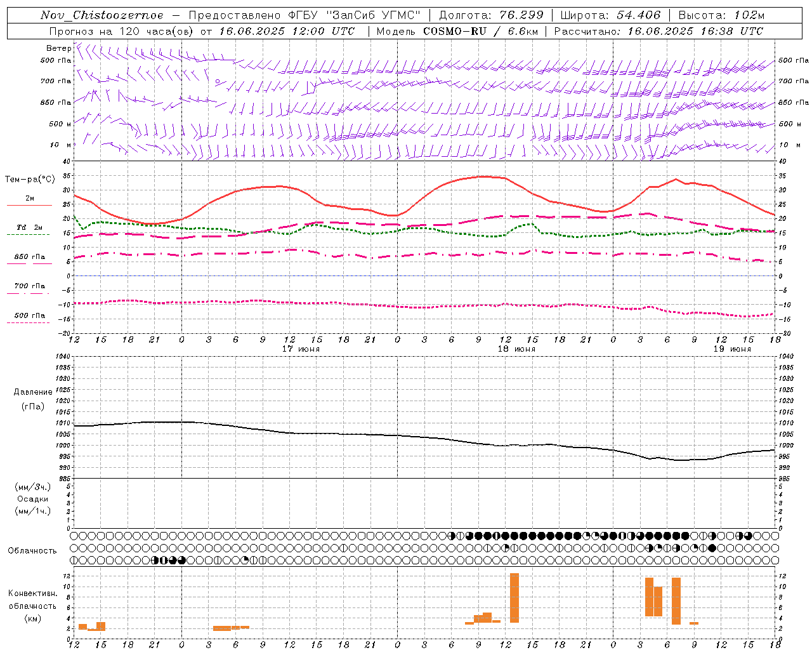This screenshot has height=650, width=812.
Task: Select the "18 июня" date label
Action: coord(516,349)
